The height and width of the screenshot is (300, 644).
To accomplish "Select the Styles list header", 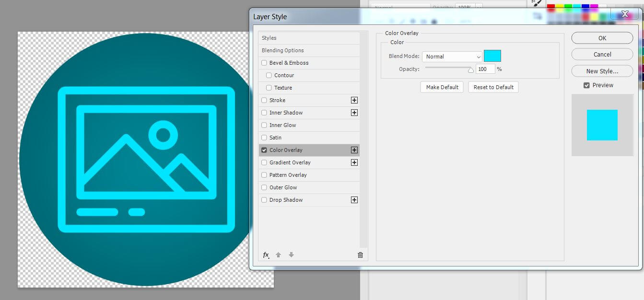I will (x=269, y=38).
